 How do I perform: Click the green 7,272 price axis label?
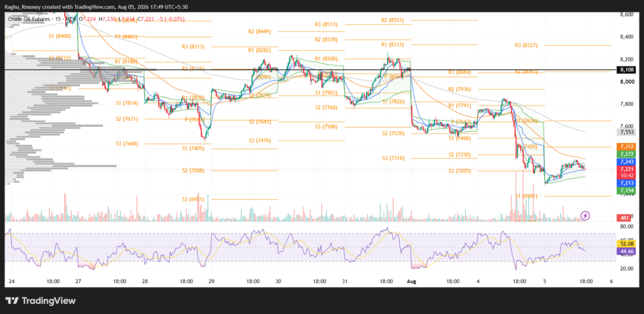[x=627, y=154]
